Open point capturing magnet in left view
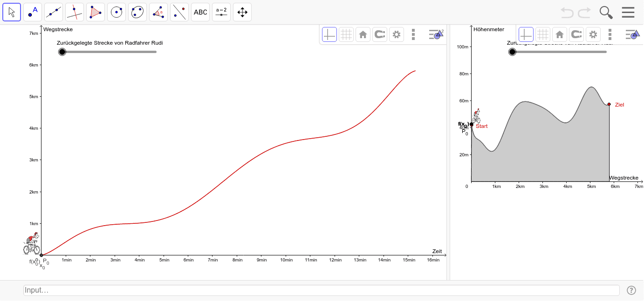644x301 pixels. (x=380, y=34)
